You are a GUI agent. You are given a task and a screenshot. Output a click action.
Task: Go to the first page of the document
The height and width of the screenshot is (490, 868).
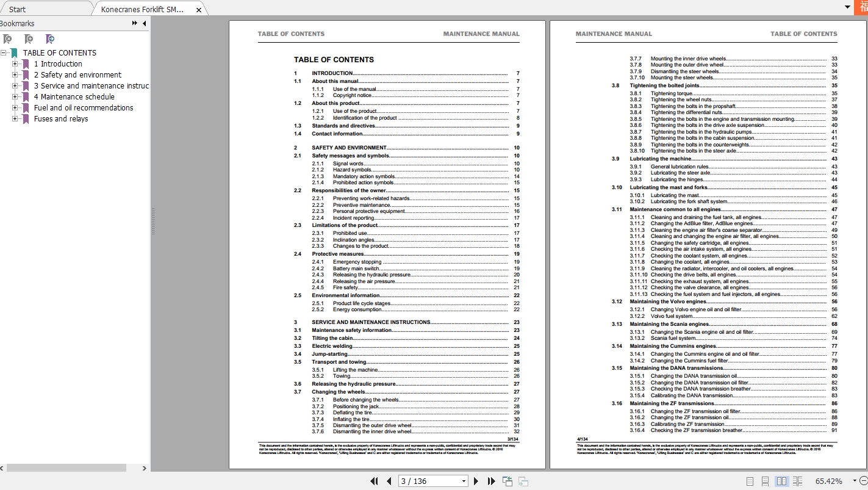pyautogui.click(x=375, y=481)
